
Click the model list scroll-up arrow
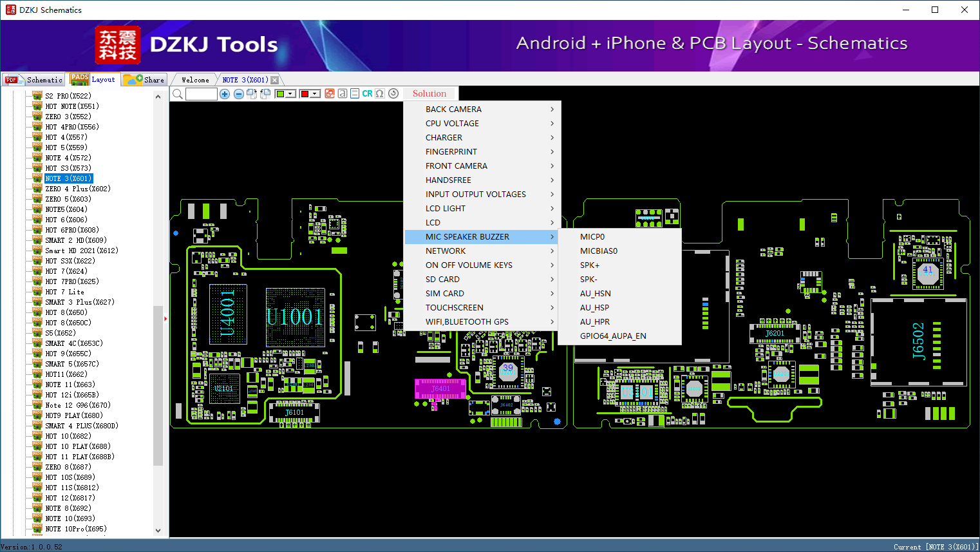(158, 97)
